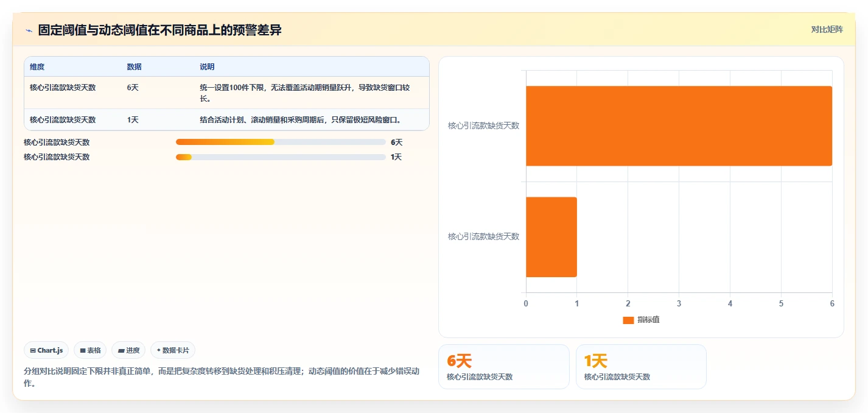
Task: Click the x-axis tick label 3
Action: point(679,303)
